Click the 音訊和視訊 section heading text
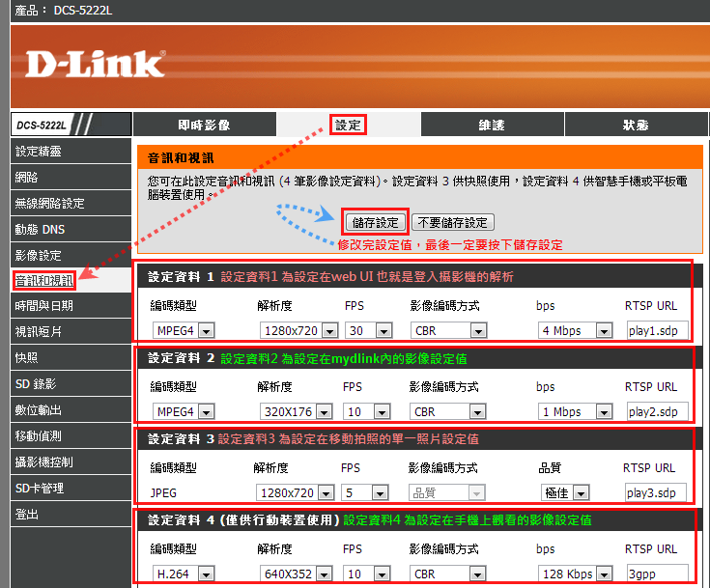Screen dimensions: 710x588 point(181,158)
